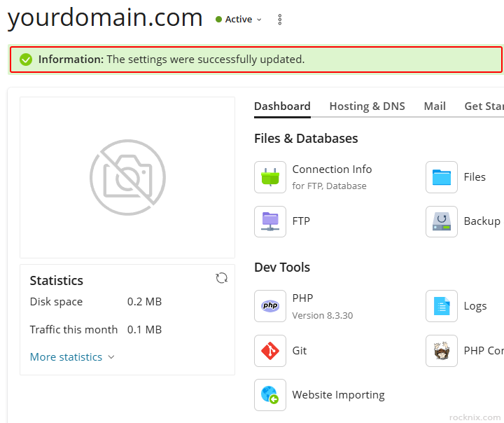Launch the Website Importing icon
The height and width of the screenshot is (423, 504).
point(270,395)
